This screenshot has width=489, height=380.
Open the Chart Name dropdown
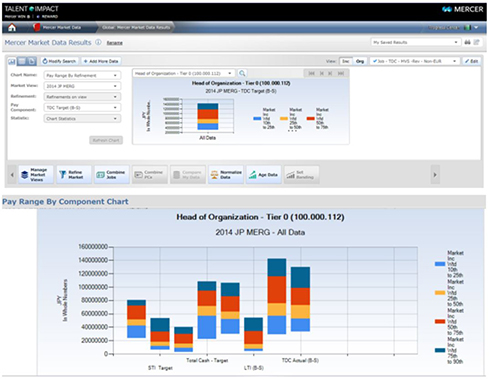click(x=82, y=75)
